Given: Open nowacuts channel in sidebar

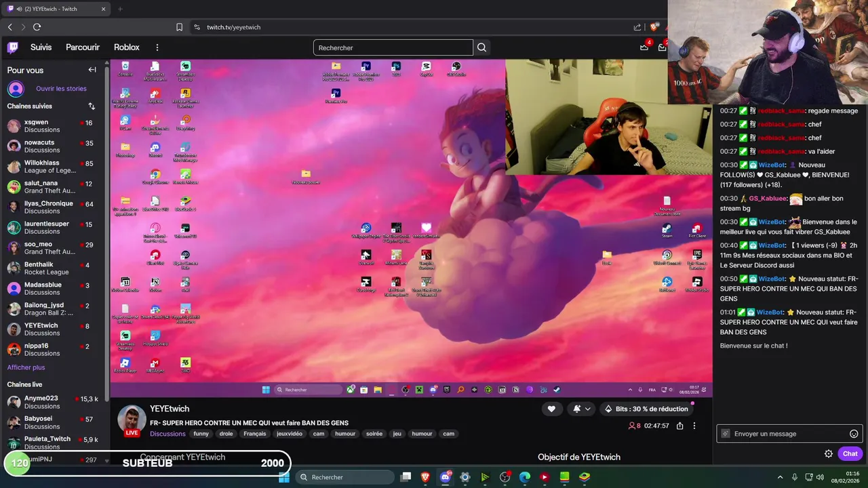Looking at the screenshot, I should point(53,146).
